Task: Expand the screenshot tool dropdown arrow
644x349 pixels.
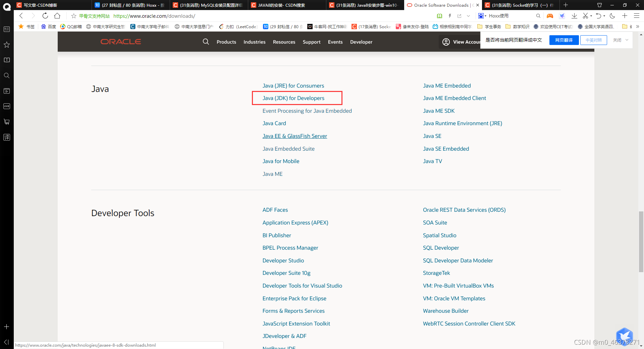Action: pyautogui.click(x=591, y=16)
